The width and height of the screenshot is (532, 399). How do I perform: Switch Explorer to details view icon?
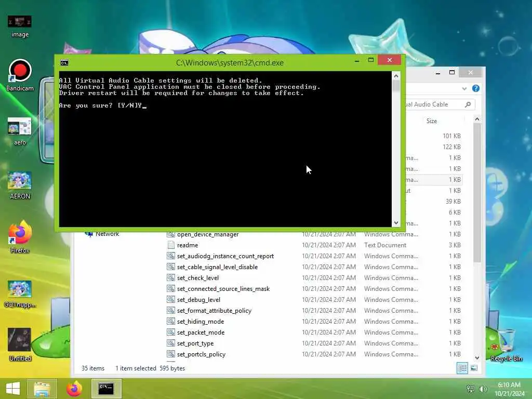tap(462, 368)
